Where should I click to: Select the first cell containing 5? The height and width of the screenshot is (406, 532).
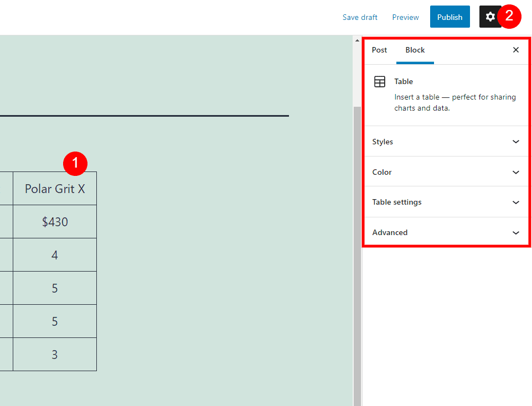(x=54, y=288)
